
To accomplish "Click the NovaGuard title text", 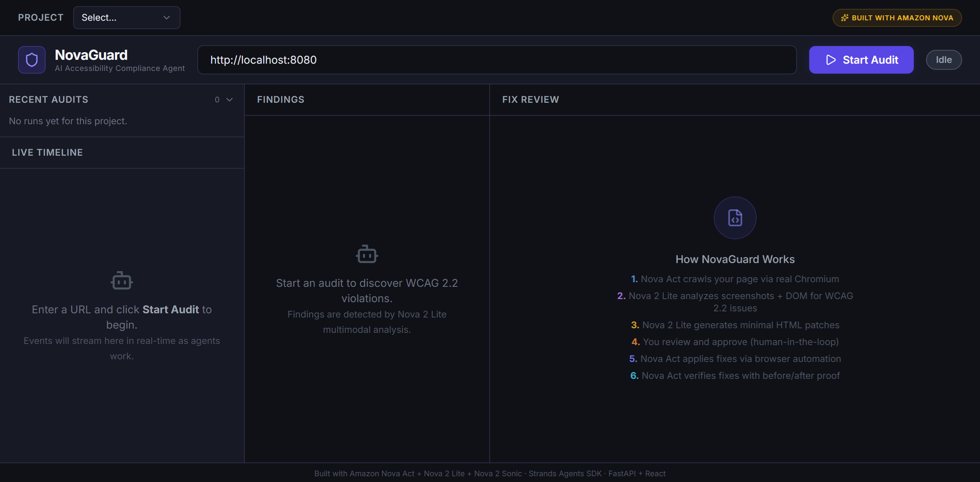I will click(x=91, y=55).
